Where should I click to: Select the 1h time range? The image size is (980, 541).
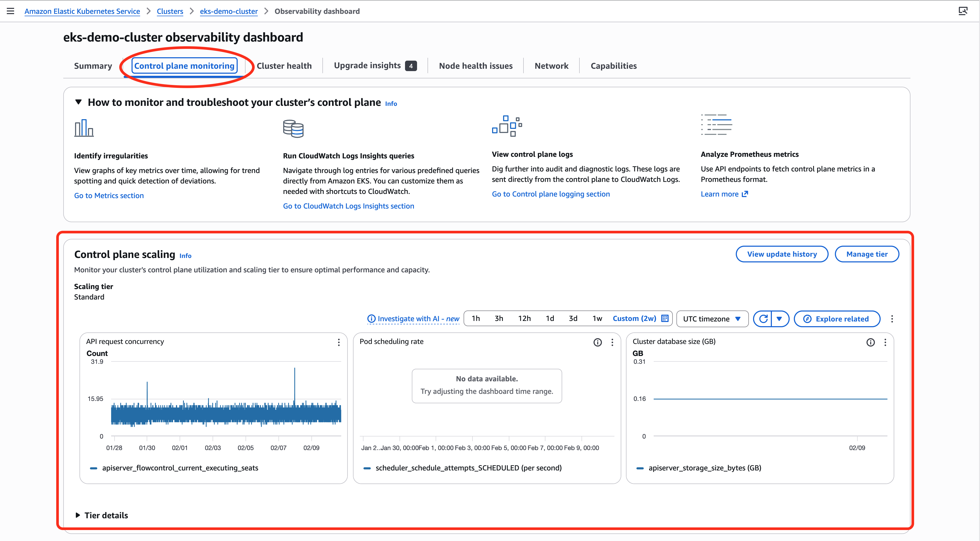coord(476,319)
